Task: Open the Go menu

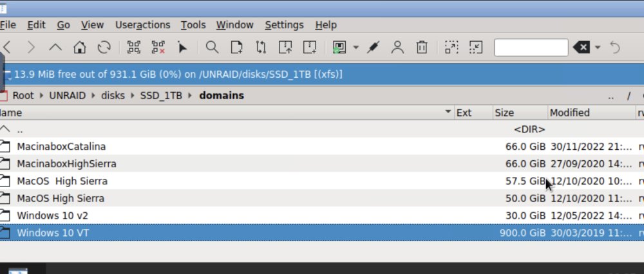Action: click(x=63, y=25)
